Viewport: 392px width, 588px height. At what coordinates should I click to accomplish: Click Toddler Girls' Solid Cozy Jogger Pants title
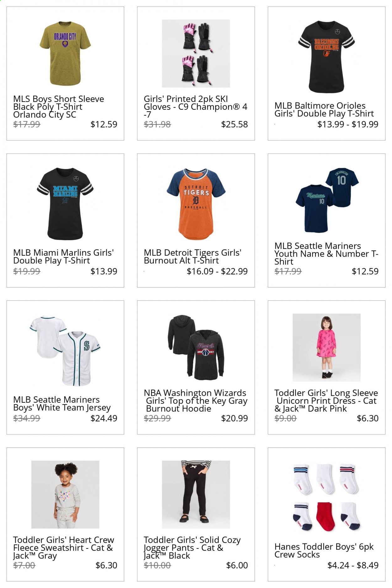click(x=192, y=548)
